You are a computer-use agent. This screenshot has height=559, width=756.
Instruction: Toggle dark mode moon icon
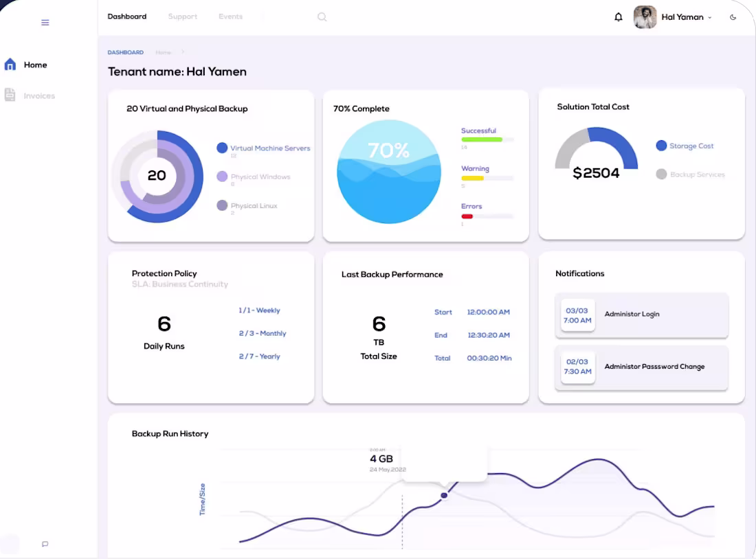(x=733, y=17)
